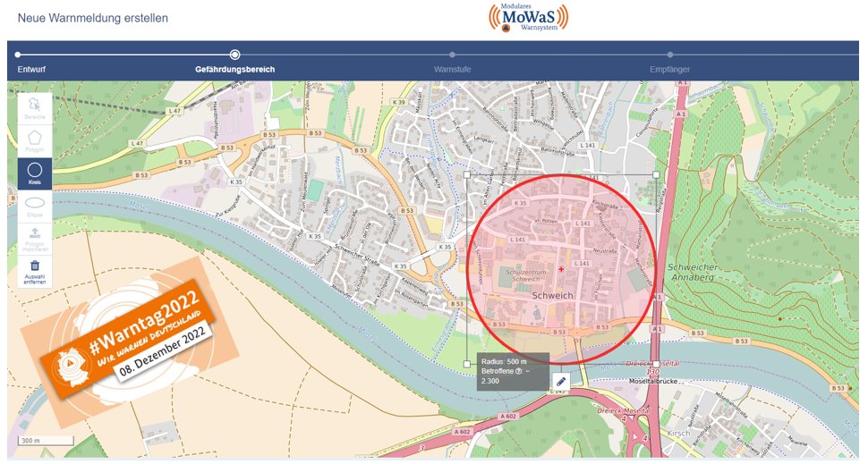Click the Schweicher Annaberg map label
Viewport: 868px width, 464px height.
[x=693, y=272]
